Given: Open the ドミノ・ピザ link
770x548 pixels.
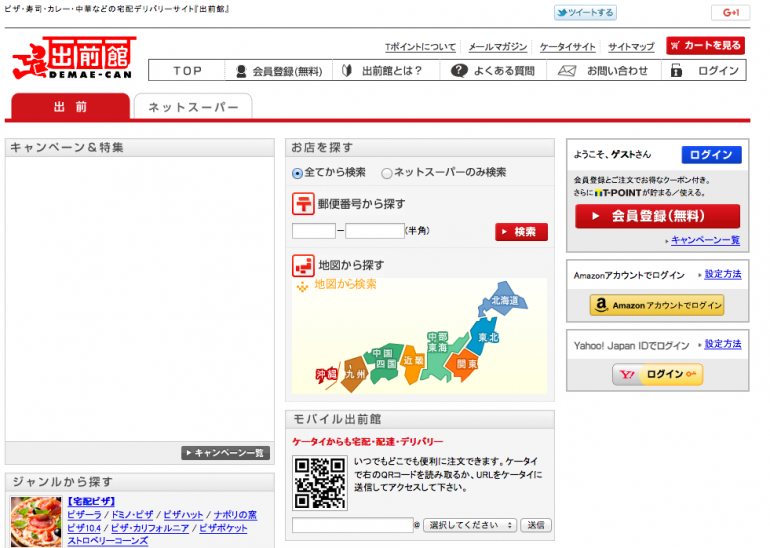Looking at the screenshot, I should click(x=132, y=515).
